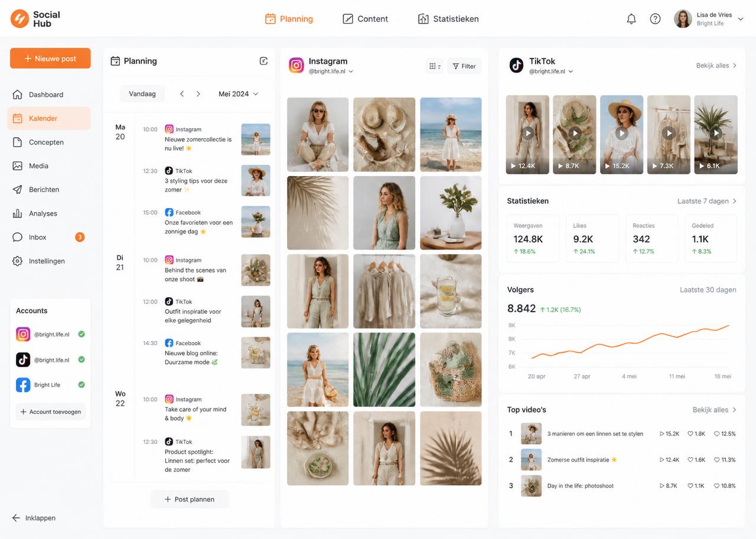Play the TikTok video with 6.1K views

click(x=716, y=134)
